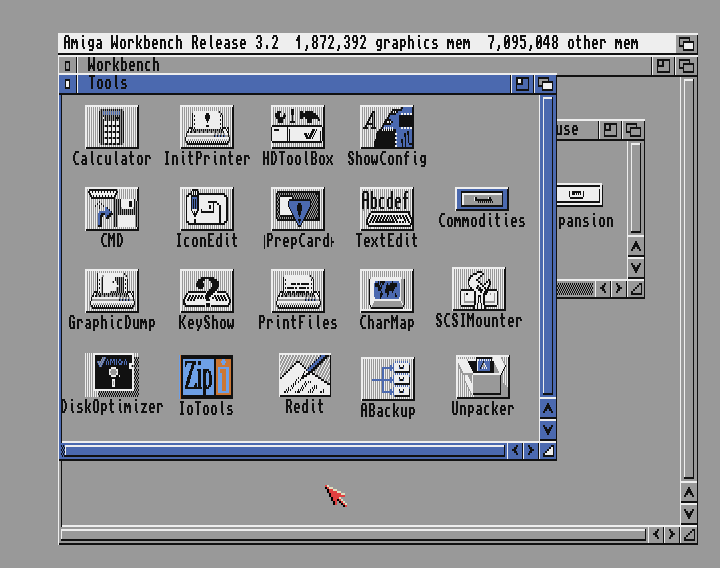
Task: Click the Workbench window scroll down arrow
Action: point(689,513)
